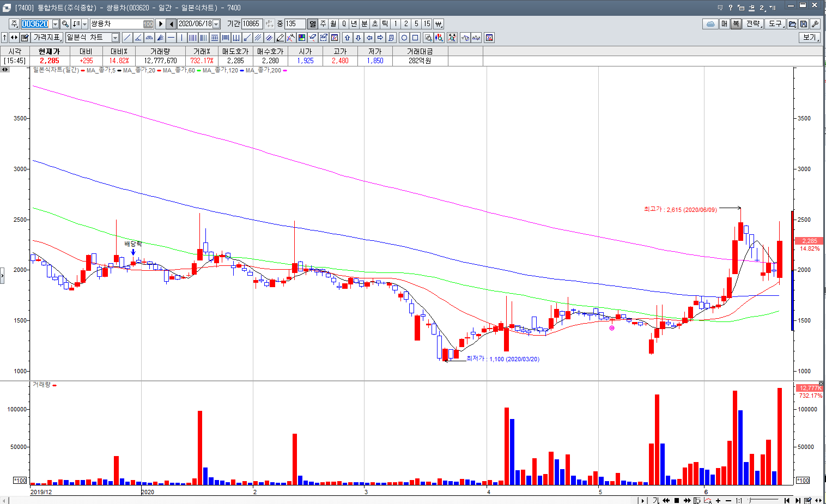Select the vertical line tool
The height and width of the screenshot is (504, 826).
point(181,38)
